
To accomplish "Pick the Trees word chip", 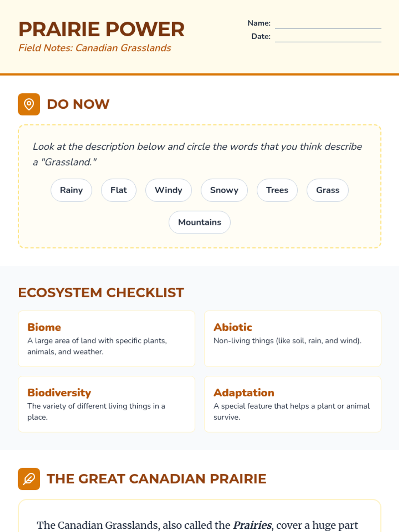I will [x=277, y=190].
